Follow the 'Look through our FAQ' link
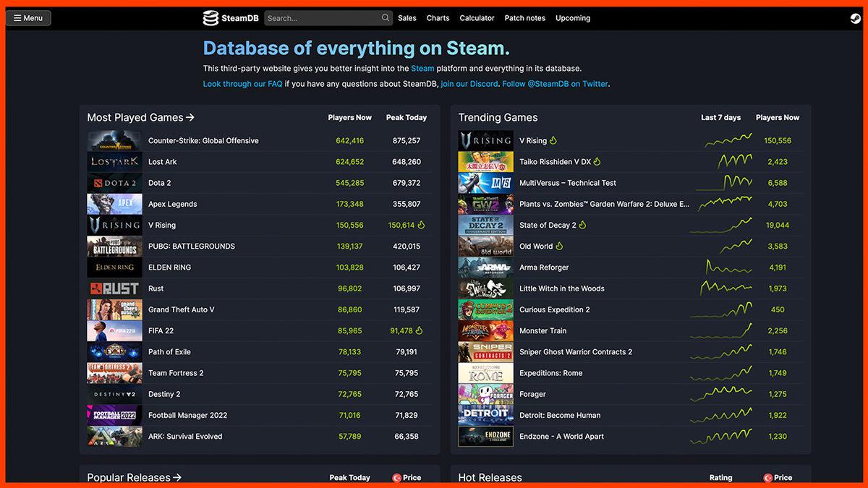This screenshot has width=868, height=488. pos(242,84)
